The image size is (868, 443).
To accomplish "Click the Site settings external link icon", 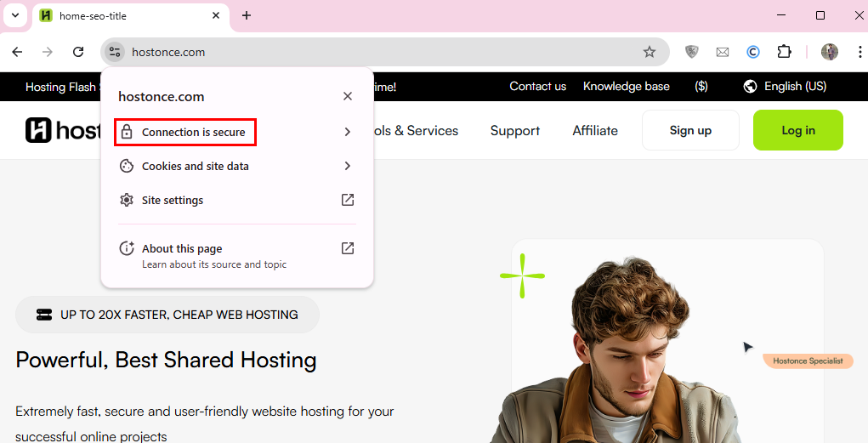I will coord(348,200).
